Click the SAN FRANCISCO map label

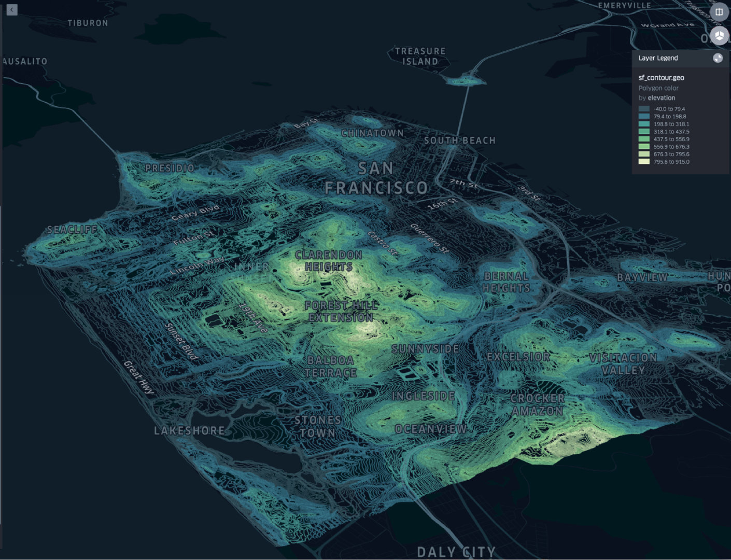(376, 178)
